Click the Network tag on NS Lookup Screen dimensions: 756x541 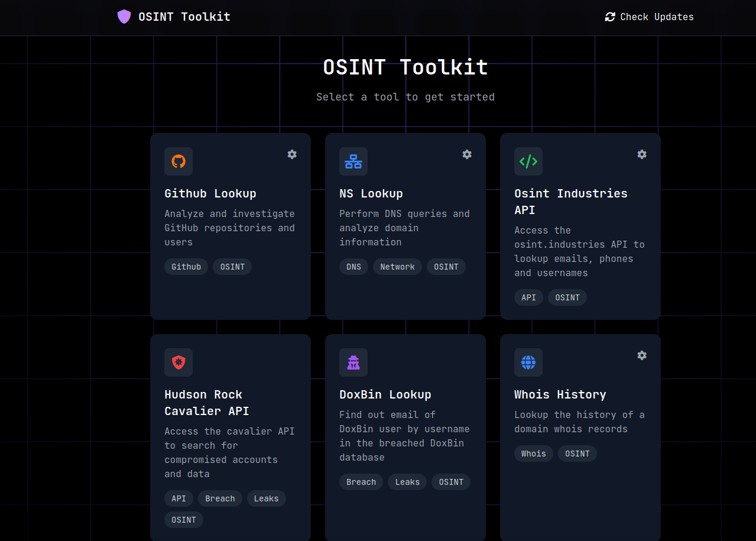coord(397,267)
